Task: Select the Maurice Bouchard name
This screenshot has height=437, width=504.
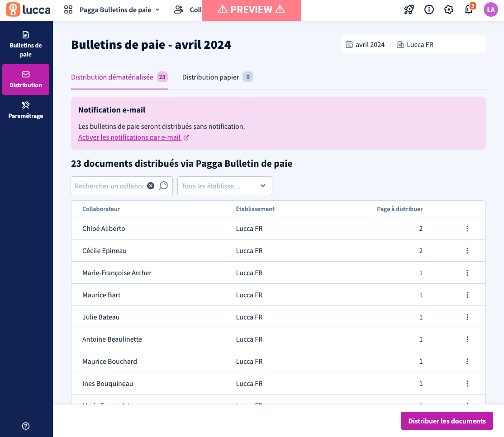Action: 109,362
